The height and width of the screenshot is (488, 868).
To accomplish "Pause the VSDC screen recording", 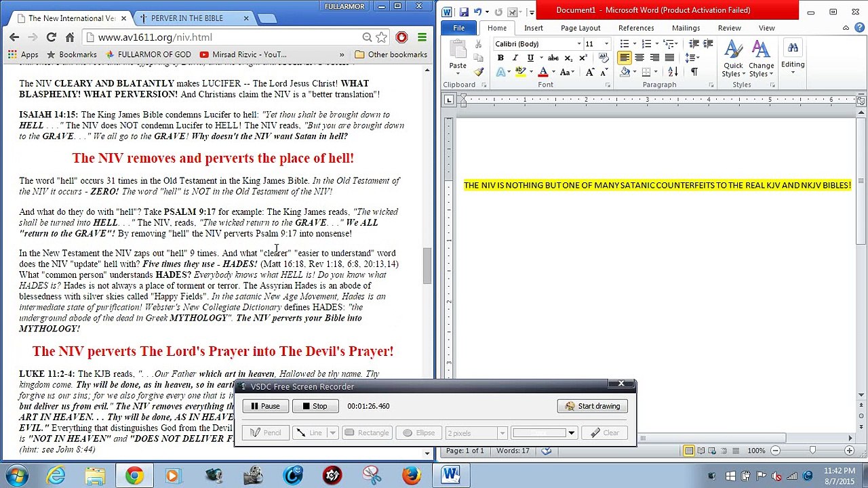I will point(265,406).
